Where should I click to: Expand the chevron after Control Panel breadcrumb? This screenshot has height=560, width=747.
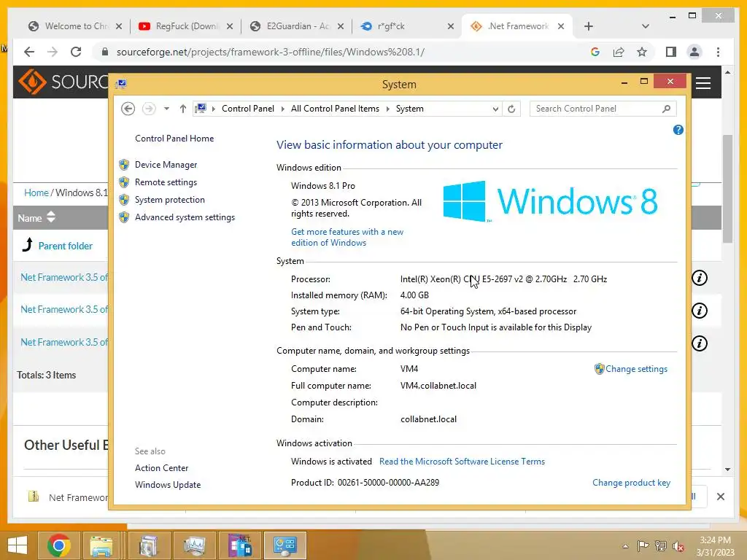click(282, 109)
